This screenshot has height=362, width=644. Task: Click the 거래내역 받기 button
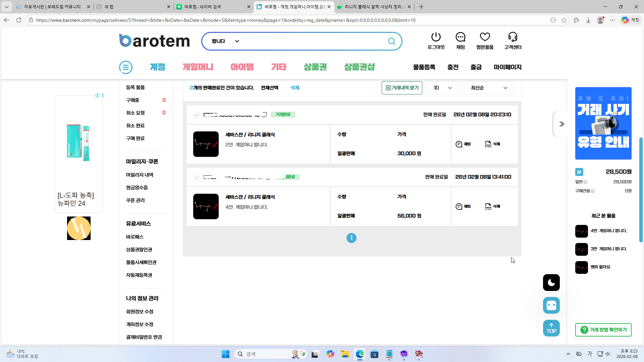tap(402, 88)
